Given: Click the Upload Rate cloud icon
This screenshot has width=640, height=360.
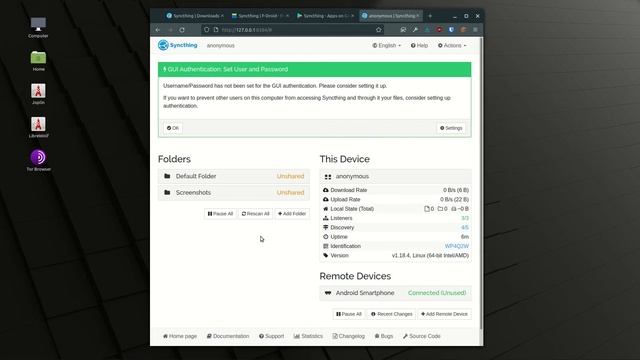Looking at the screenshot, I should (326, 200).
